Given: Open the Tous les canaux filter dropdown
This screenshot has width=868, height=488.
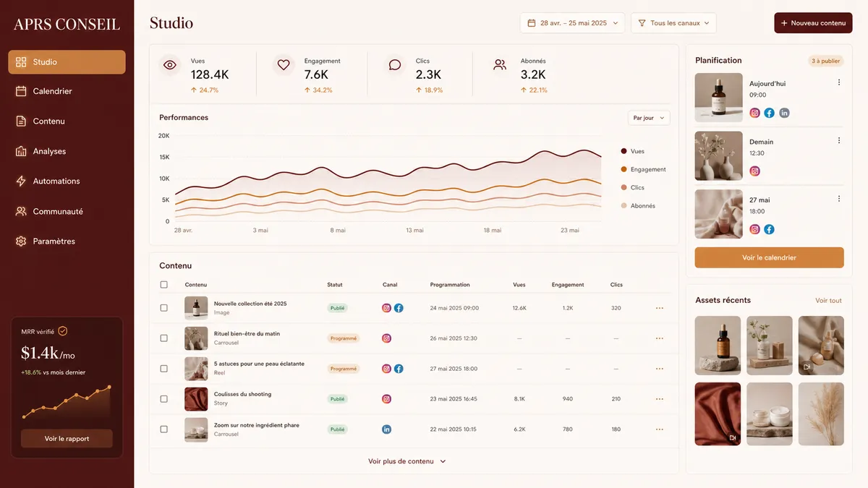Looking at the screenshot, I should tap(673, 23).
